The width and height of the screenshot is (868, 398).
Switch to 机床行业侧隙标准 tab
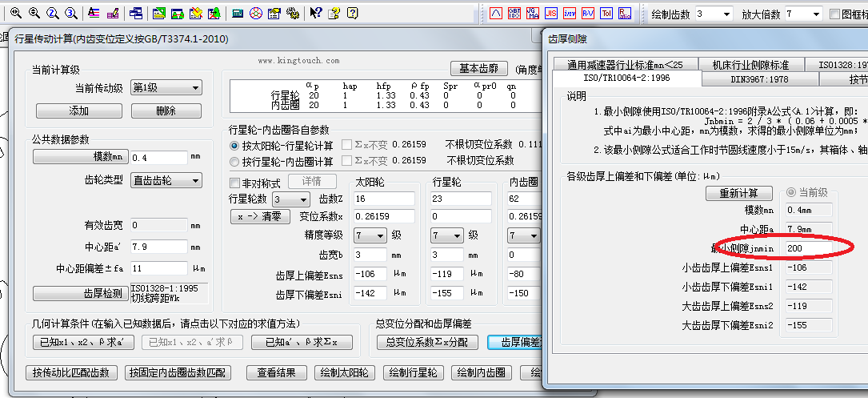750,64
